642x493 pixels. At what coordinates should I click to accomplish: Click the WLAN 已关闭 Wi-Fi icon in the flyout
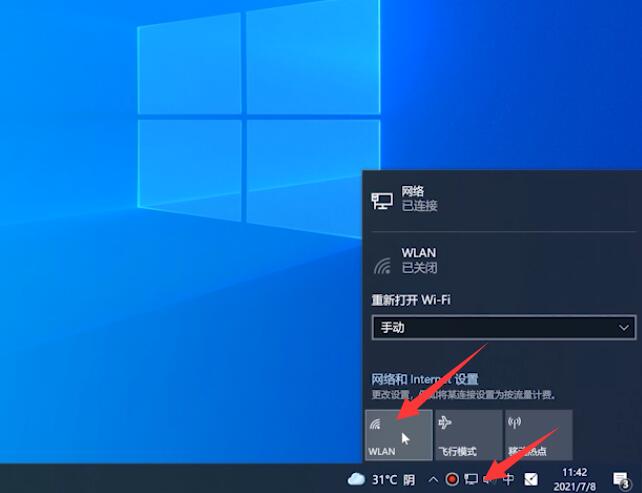[x=382, y=265]
